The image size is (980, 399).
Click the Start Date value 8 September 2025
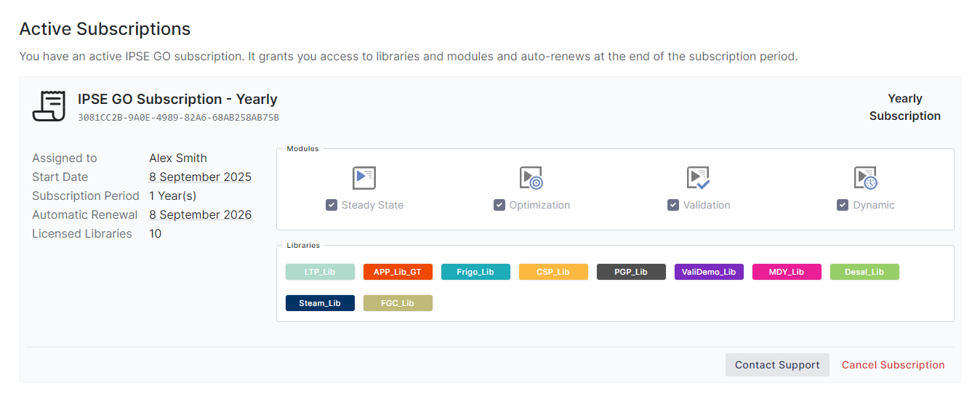point(200,177)
